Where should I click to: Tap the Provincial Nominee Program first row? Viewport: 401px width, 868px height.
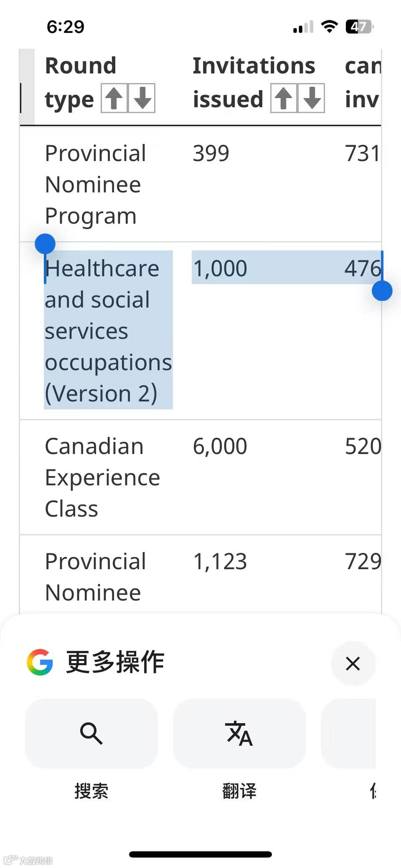click(x=200, y=184)
